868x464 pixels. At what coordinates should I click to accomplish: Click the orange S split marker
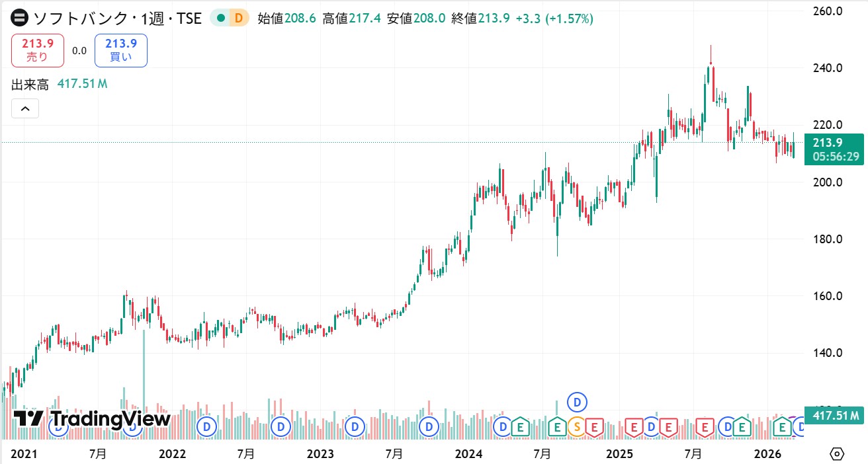tap(577, 428)
